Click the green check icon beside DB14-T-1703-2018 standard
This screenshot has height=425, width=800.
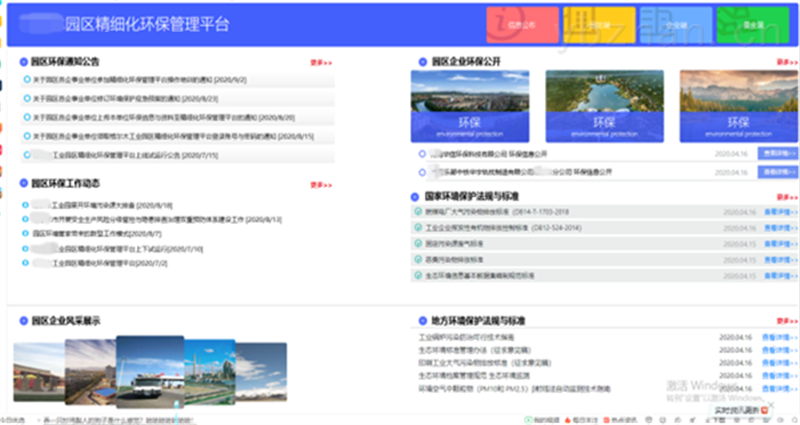pos(419,212)
